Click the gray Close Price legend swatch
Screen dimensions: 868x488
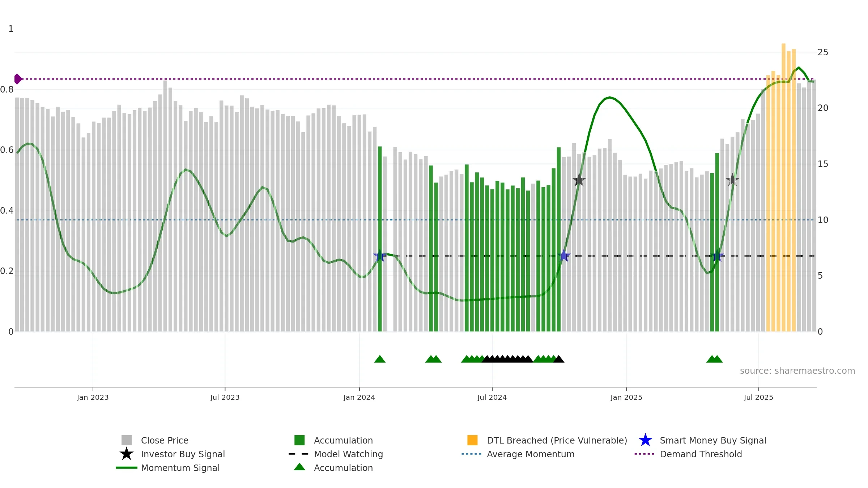coord(127,440)
